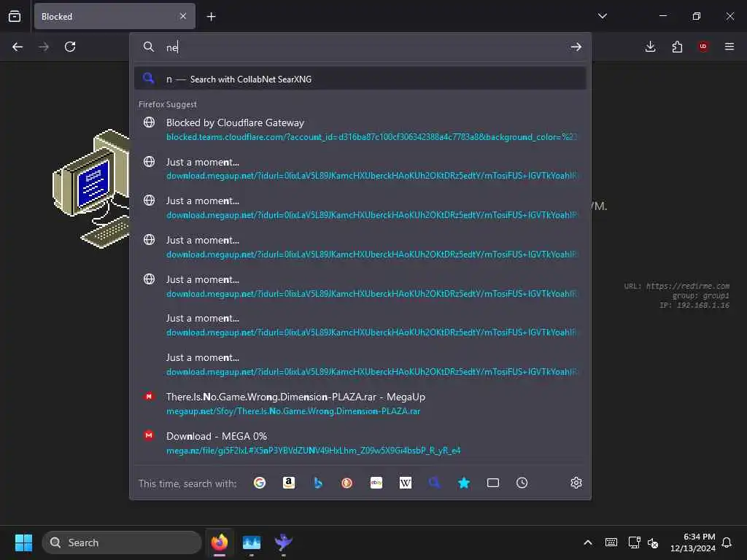
Task: Open Firefox View icon in tab strip
Action: coord(15,16)
